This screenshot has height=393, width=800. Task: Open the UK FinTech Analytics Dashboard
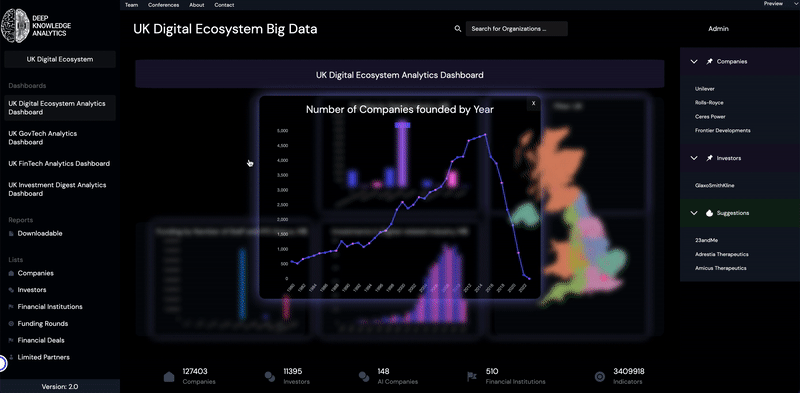coord(59,164)
